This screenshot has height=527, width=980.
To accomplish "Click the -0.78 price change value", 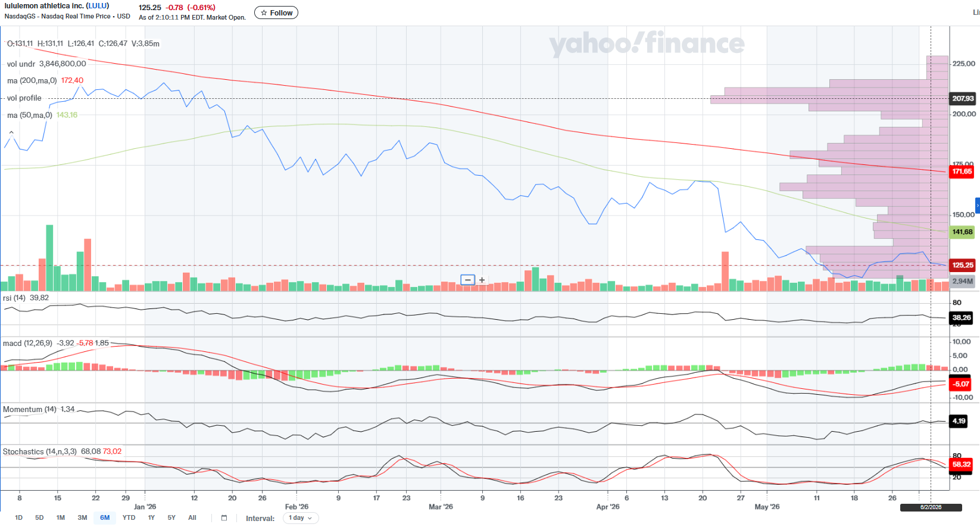I will pos(175,8).
